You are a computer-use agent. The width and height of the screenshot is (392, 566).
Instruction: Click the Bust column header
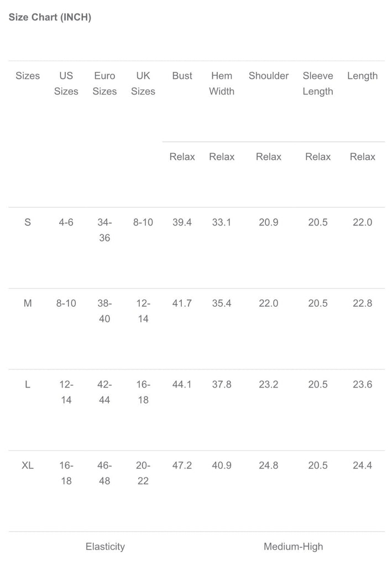tap(182, 76)
